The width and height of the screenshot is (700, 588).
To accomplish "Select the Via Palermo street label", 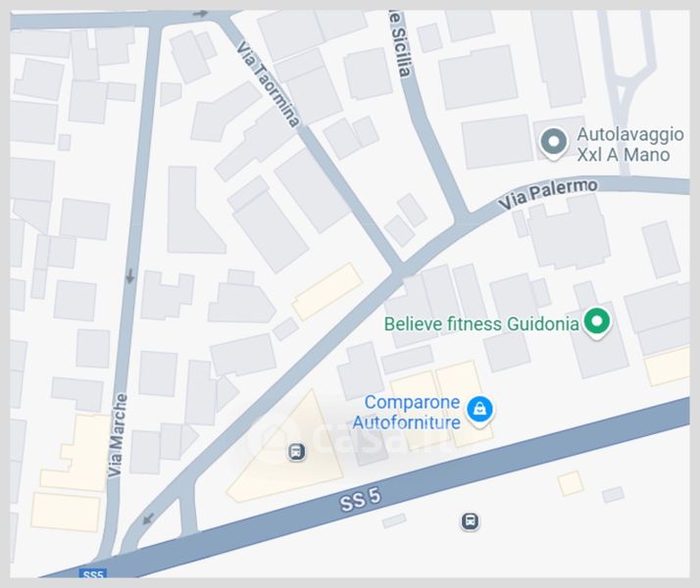I will (x=548, y=194).
